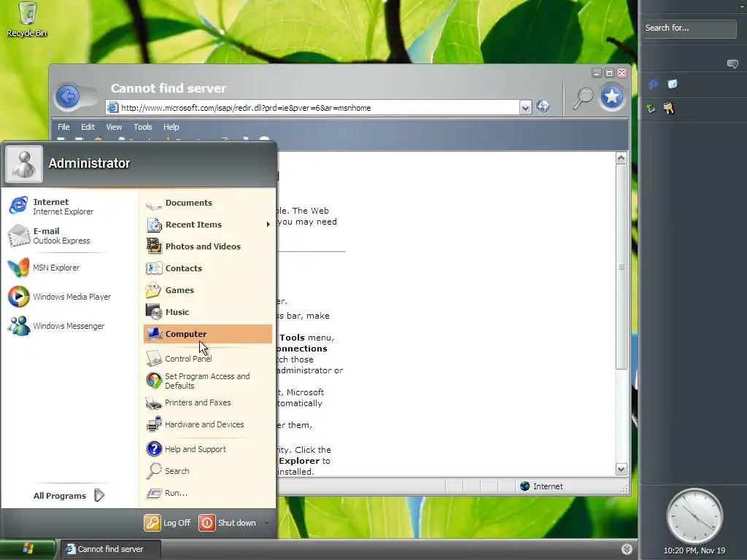Open the Favorites star button

(612, 97)
